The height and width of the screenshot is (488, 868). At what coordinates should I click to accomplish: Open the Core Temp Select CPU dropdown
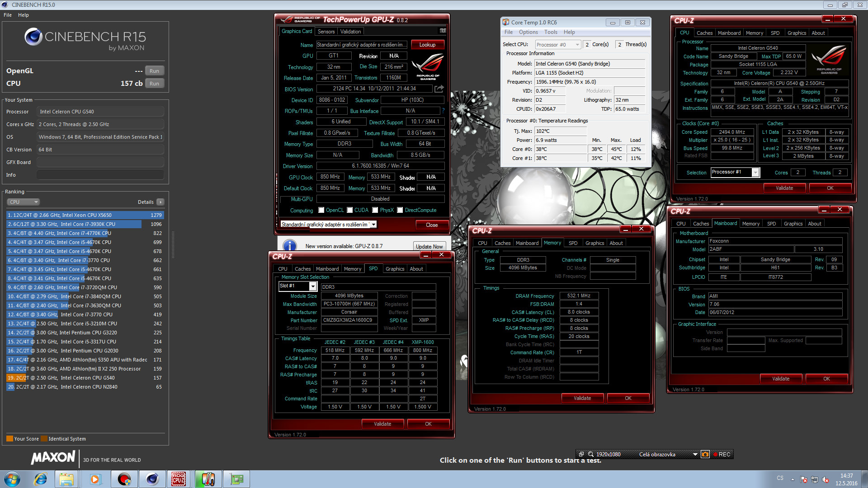pyautogui.click(x=557, y=45)
